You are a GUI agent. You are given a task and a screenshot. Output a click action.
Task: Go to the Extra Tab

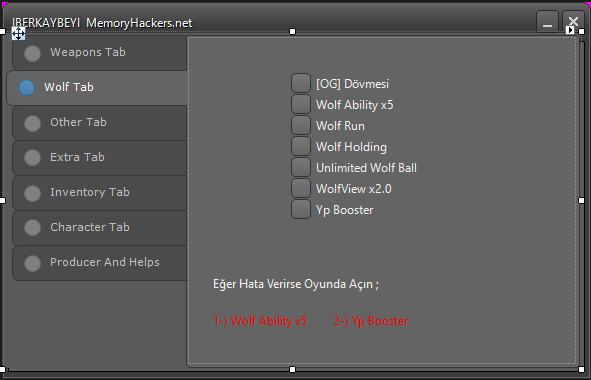pyautogui.click(x=100, y=158)
